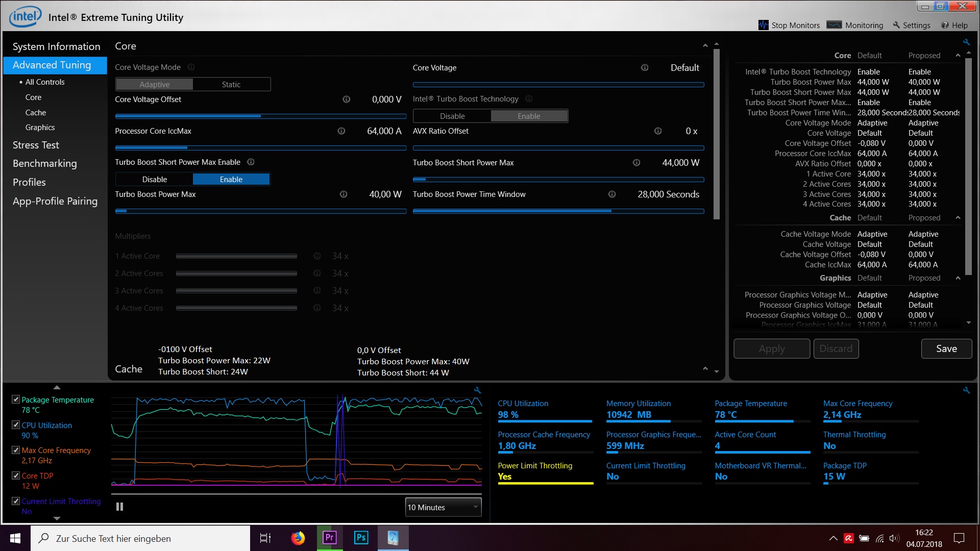Adjust the Core Voltage Offset slider
Screen dimensions: 980x551
261,116
